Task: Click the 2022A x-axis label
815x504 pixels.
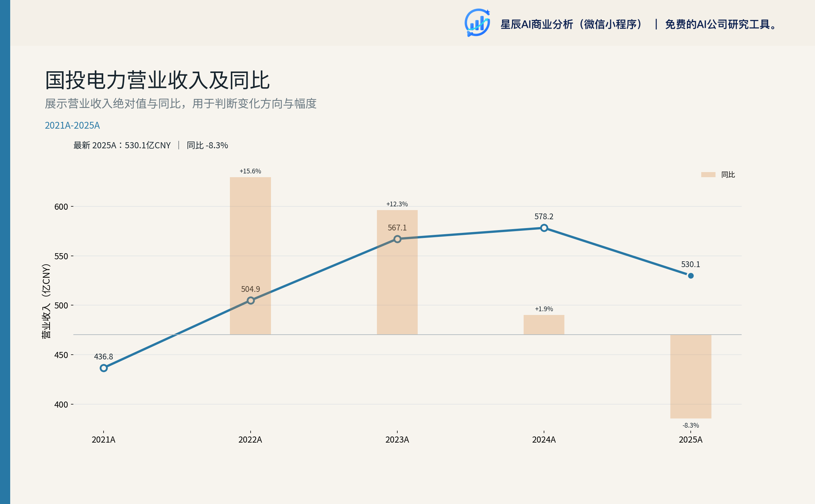Action: tap(250, 440)
